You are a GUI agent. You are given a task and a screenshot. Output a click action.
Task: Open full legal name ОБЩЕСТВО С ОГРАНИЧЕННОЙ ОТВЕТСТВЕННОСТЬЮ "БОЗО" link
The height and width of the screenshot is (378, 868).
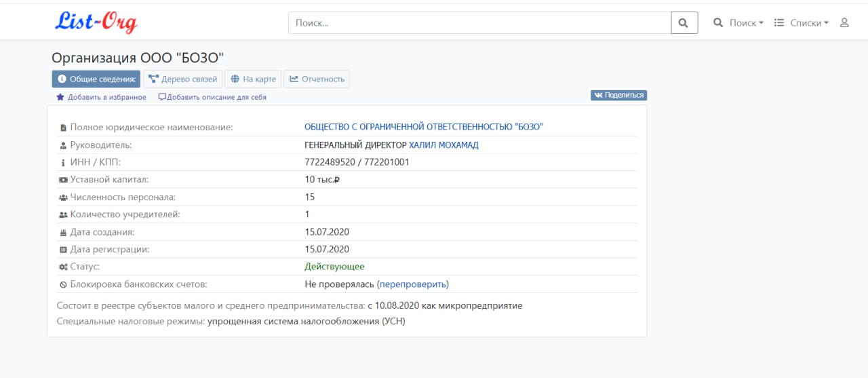pyautogui.click(x=424, y=127)
